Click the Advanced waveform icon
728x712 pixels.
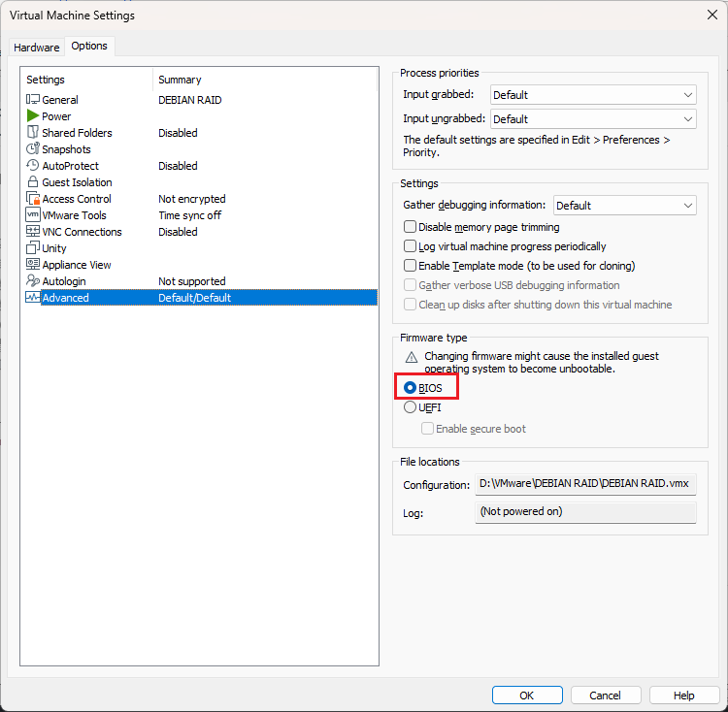click(x=32, y=298)
